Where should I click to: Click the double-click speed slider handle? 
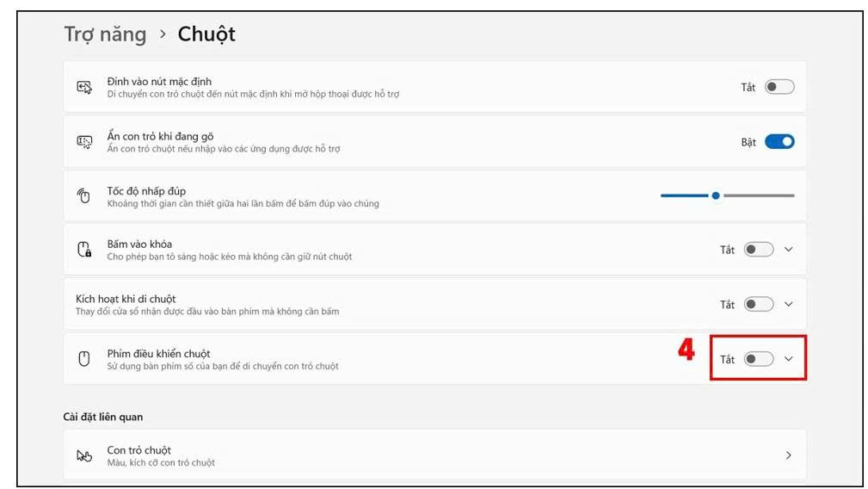pos(716,195)
